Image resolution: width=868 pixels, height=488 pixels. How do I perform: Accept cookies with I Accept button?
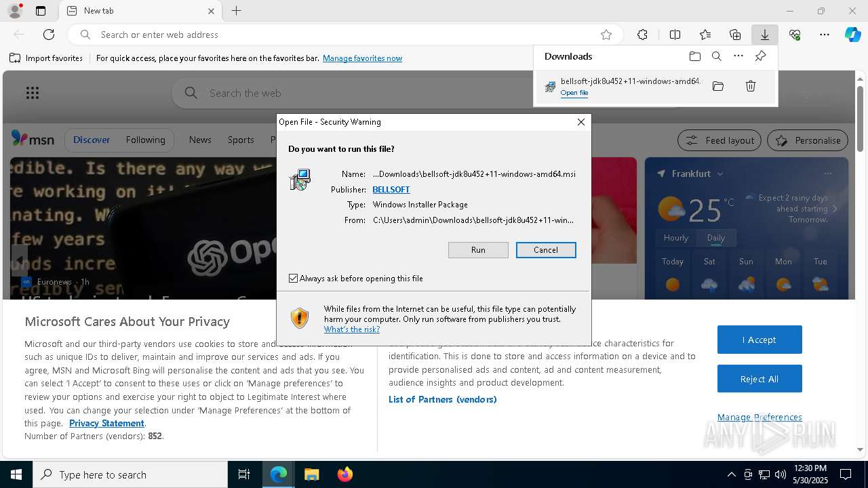759,340
